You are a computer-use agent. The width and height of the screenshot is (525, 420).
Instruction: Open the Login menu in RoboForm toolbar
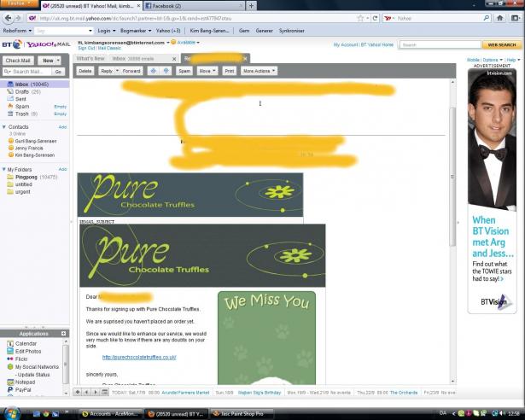tap(107, 31)
